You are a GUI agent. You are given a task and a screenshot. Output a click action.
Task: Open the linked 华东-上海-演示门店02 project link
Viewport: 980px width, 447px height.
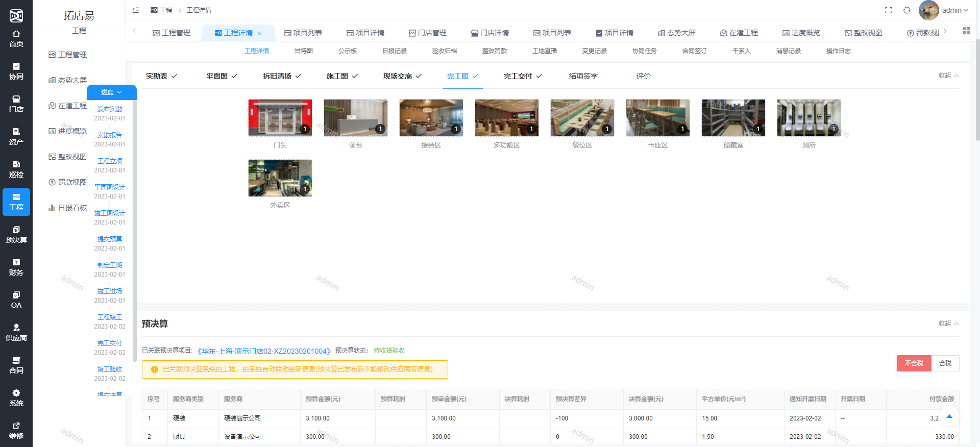264,351
